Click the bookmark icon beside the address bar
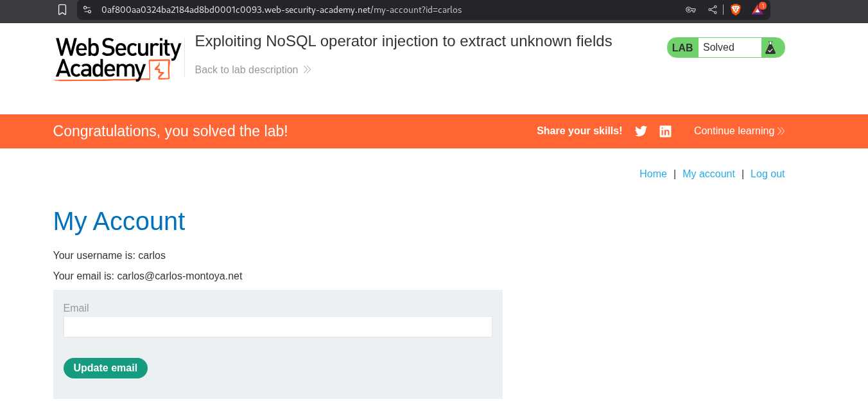This screenshot has height=408, width=868. [62, 10]
